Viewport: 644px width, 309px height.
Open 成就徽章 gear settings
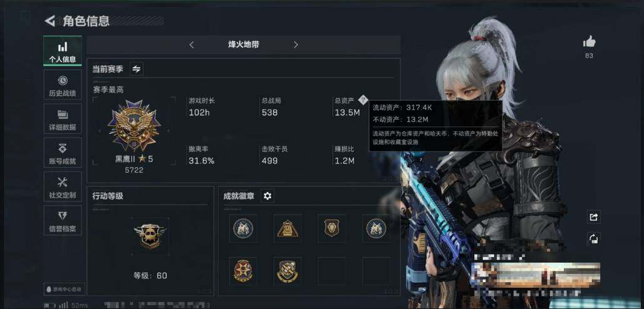(267, 196)
